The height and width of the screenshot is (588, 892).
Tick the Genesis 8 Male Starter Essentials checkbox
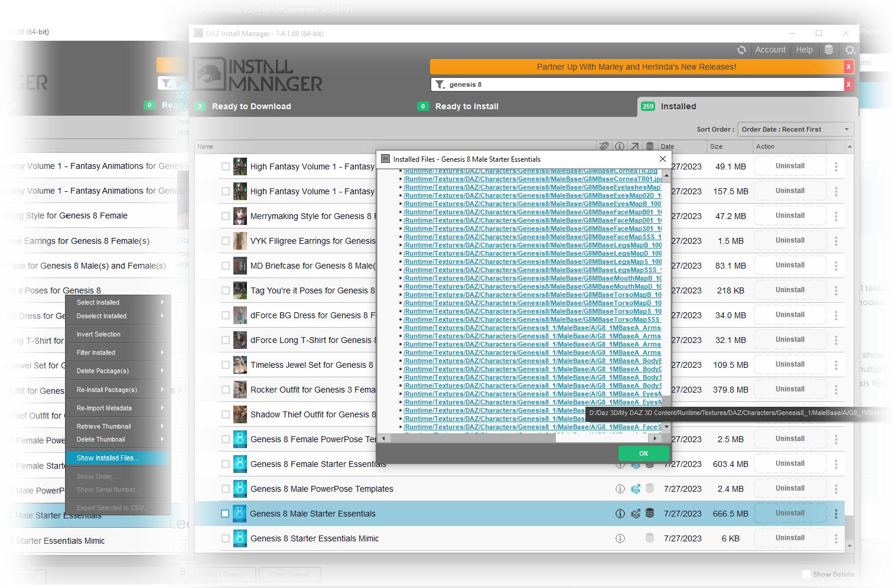(x=225, y=514)
